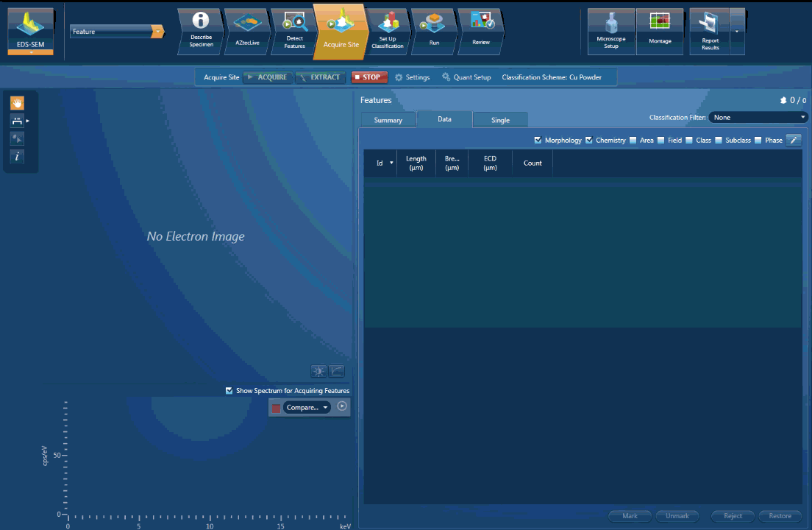Go to Detect Features step
812x530 pixels.
click(x=294, y=32)
